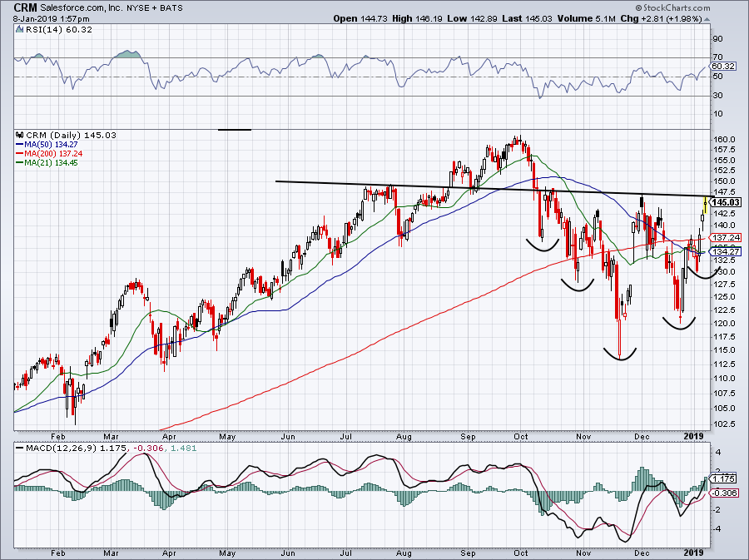The height and width of the screenshot is (560, 749).
Task: Click the 160.0 label on the price axis
Action: click(x=724, y=140)
